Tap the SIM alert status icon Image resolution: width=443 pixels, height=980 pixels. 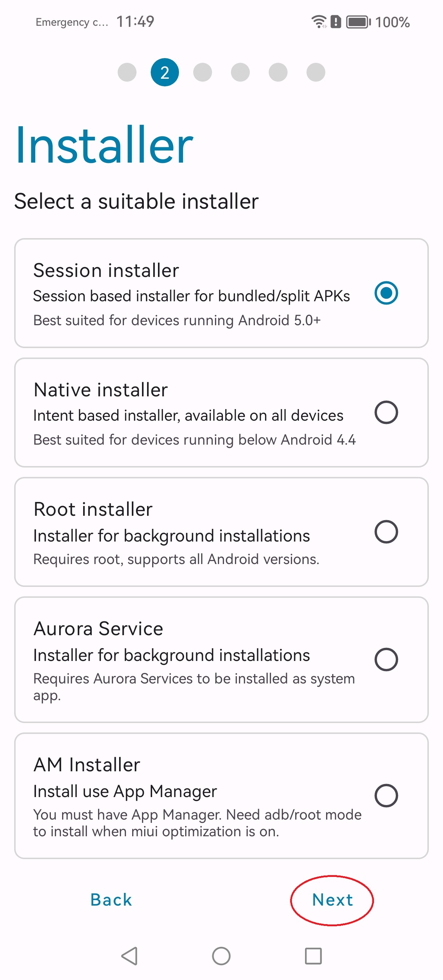pos(336,22)
